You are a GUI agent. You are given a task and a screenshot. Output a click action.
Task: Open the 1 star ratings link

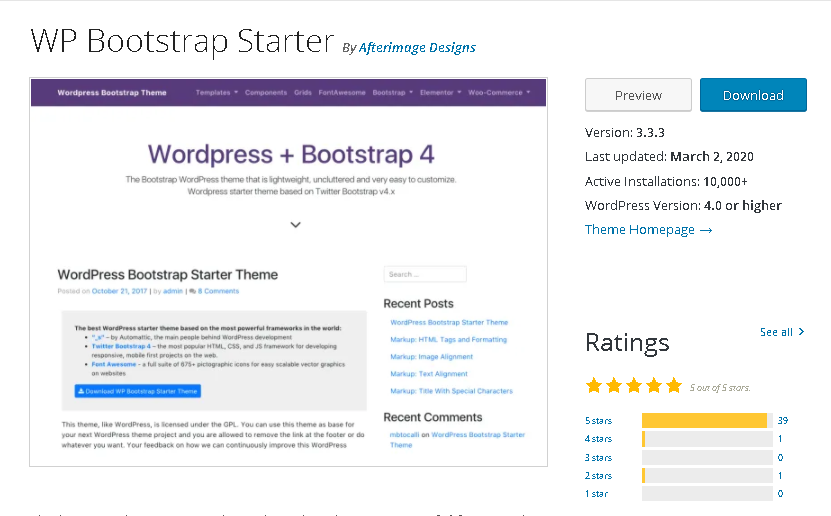[596, 494]
